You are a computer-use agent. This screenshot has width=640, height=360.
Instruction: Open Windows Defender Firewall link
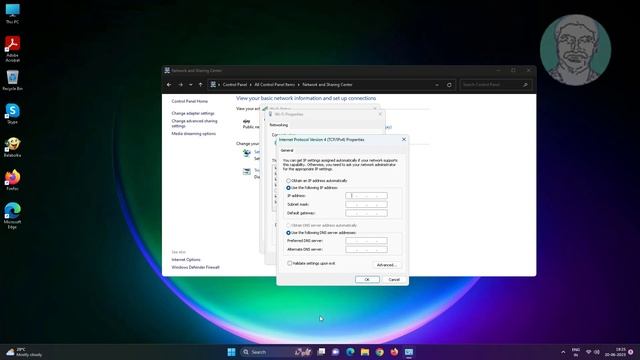tap(195, 267)
